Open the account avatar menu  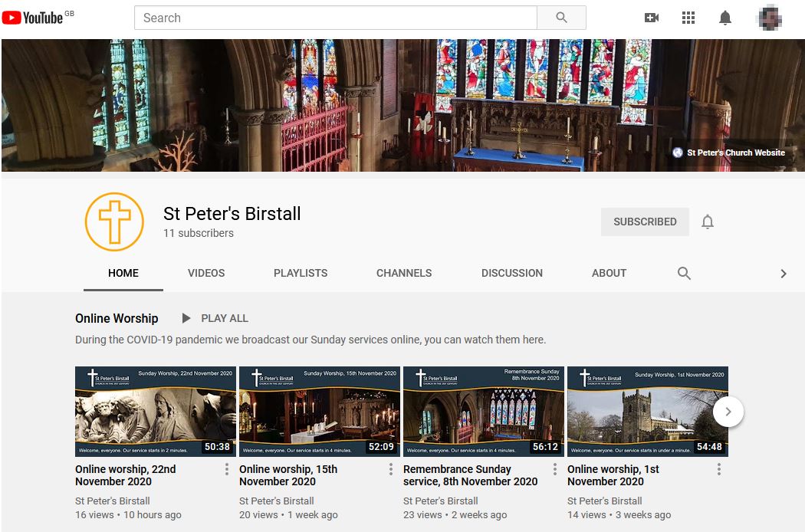[x=770, y=18]
